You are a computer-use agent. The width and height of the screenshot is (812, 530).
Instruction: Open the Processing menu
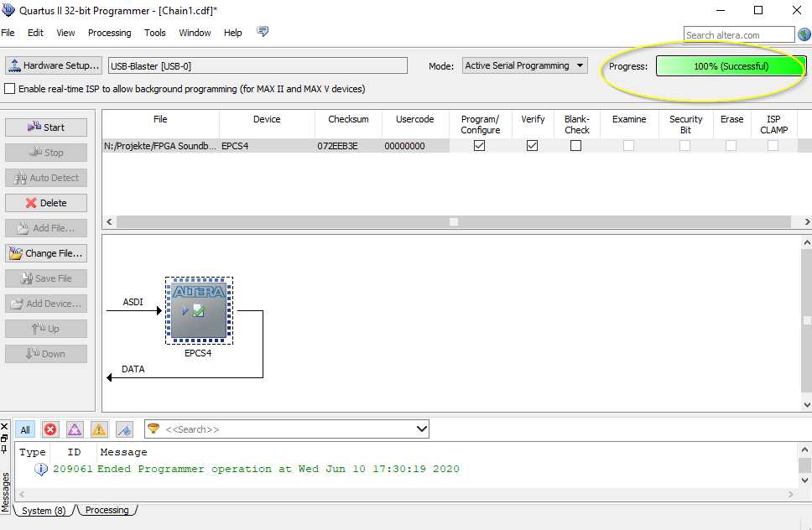tap(109, 33)
